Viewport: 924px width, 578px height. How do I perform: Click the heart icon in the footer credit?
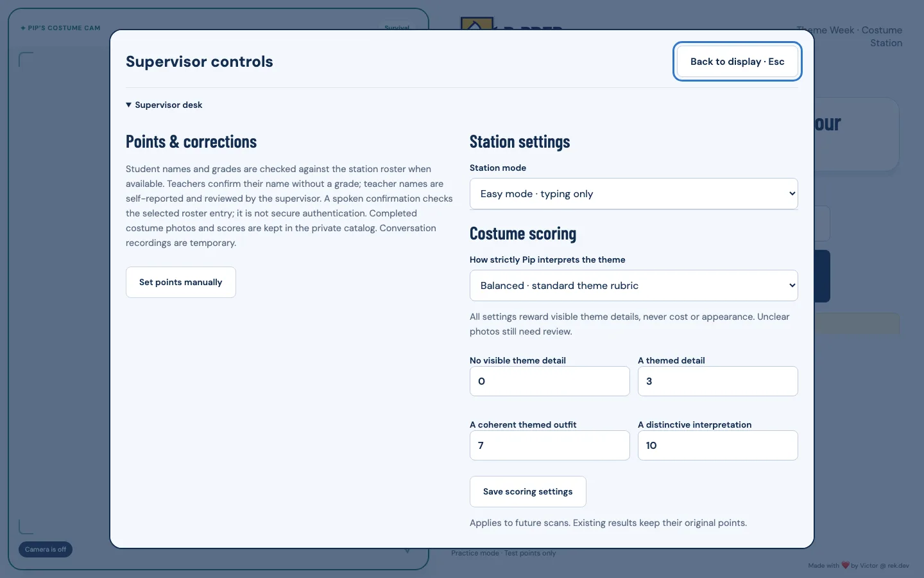(845, 565)
